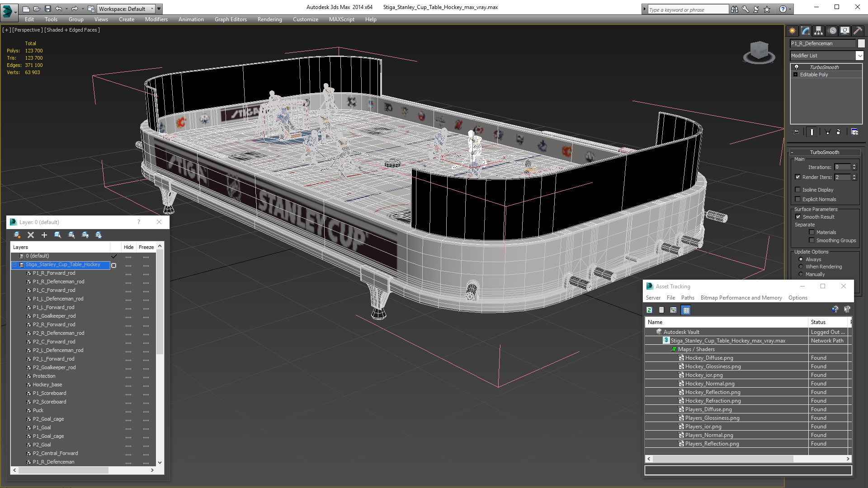Select the Manually update option
Screen dimensions: 868x488
[x=801, y=274]
